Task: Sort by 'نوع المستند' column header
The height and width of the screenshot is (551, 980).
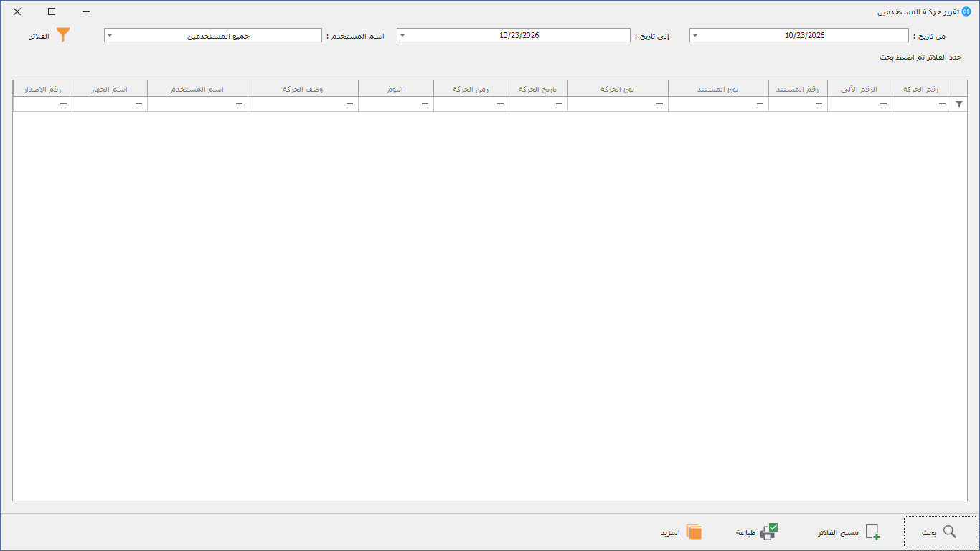Action: pos(718,89)
